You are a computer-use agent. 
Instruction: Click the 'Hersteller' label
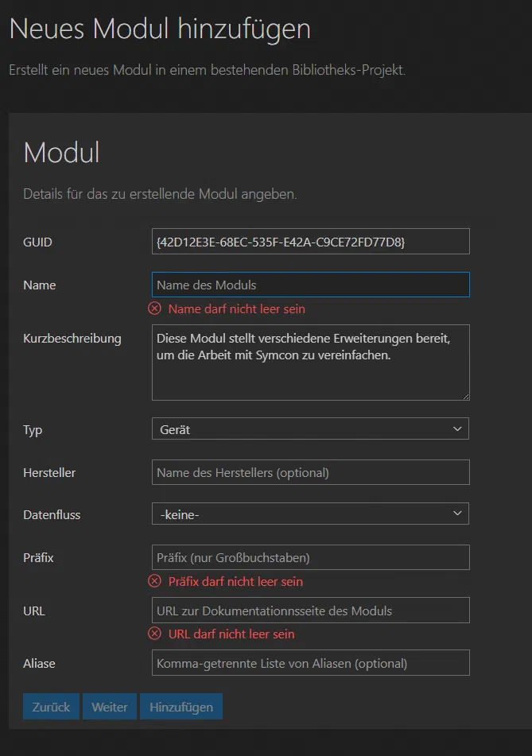[x=49, y=473]
